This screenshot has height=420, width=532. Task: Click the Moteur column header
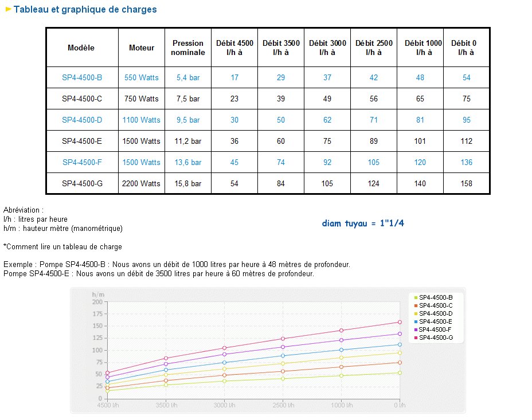point(142,48)
